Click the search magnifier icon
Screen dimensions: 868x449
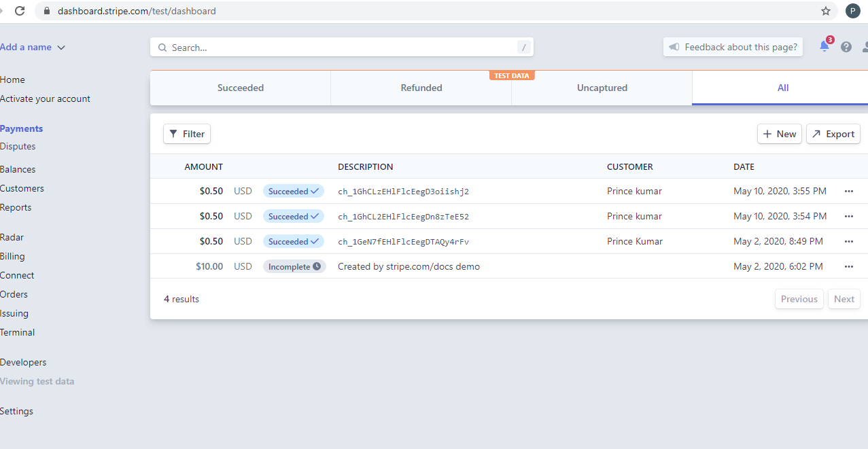(162, 48)
